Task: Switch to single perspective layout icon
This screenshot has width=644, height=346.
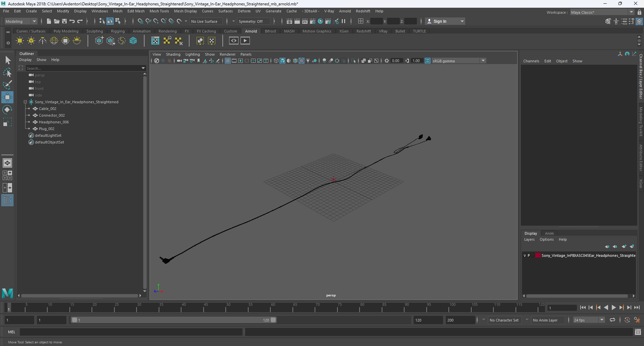Action: (x=7, y=163)
